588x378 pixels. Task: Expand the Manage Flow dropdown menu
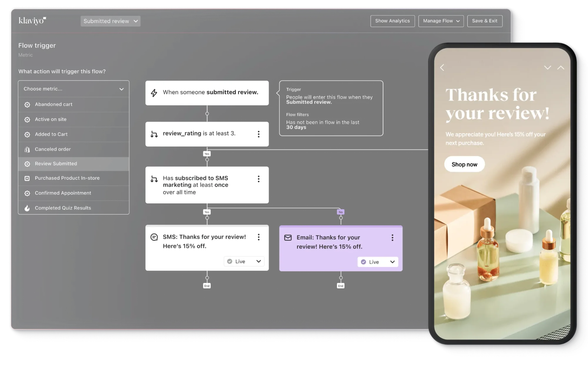[x=441, y=20]
